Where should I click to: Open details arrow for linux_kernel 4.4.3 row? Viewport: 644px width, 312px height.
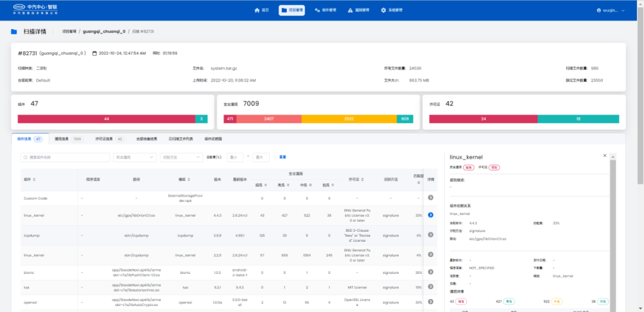[431, 215]
